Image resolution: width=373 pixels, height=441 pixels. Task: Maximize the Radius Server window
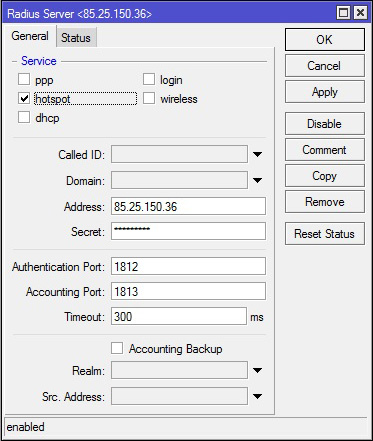[343, 13]
